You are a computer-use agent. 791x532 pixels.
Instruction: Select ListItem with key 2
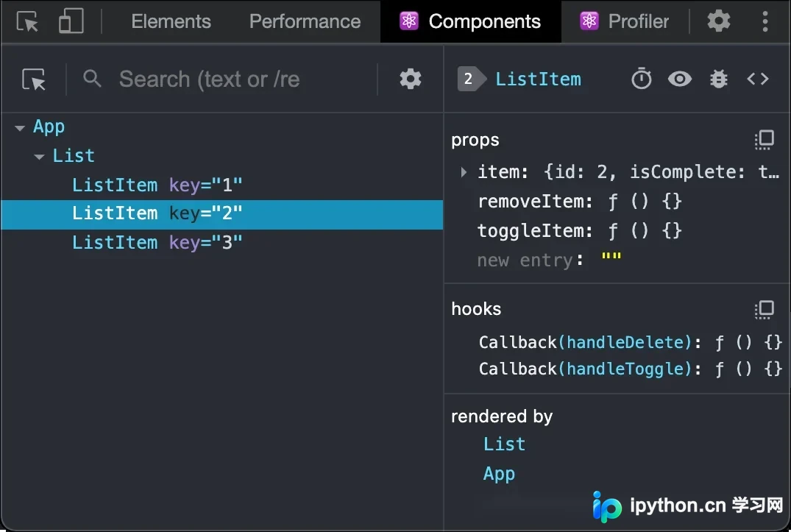click(x=222, y=214)
